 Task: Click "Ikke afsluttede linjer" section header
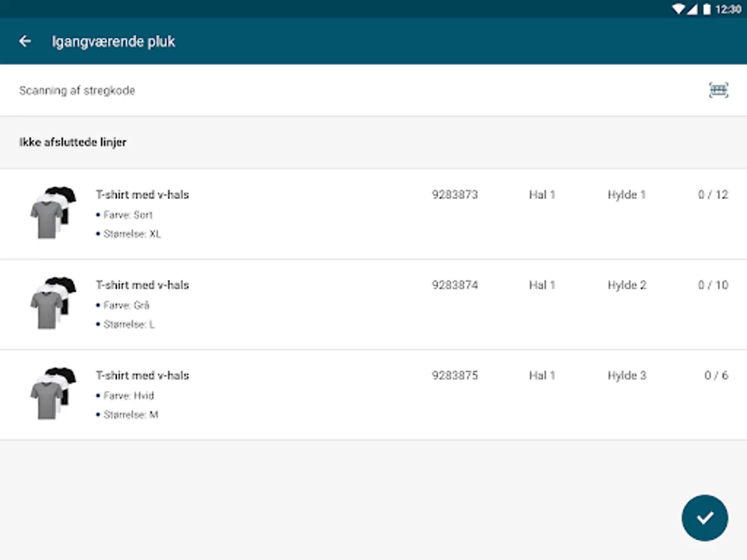[73, 142]
